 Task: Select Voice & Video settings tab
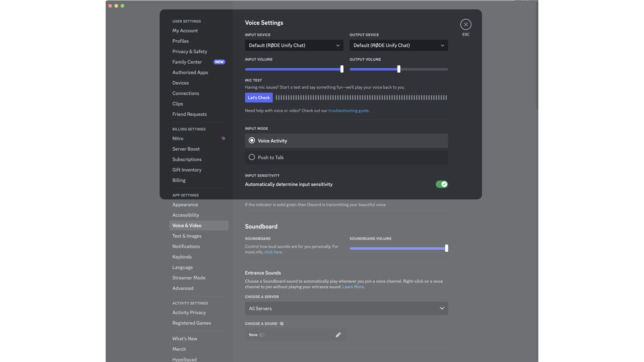point(199,226)
